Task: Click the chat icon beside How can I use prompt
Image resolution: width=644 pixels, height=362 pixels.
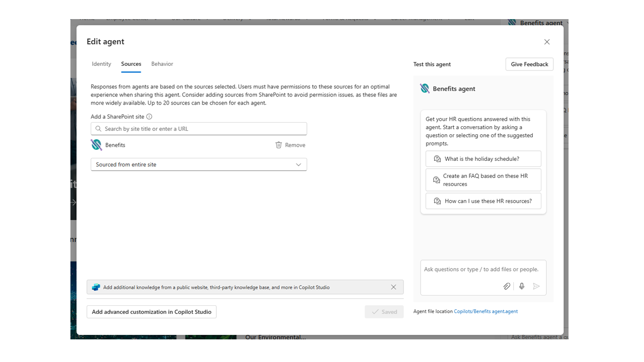Action: point(437,201)
